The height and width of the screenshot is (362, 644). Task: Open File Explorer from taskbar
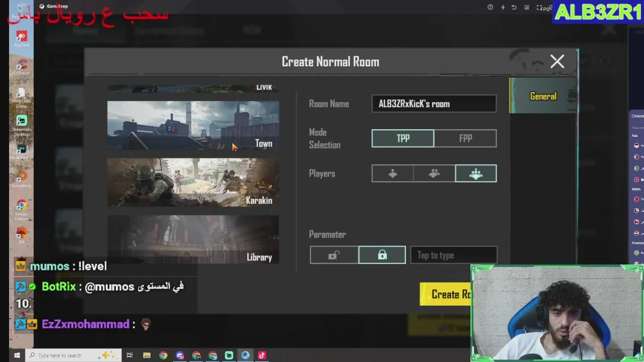tap(146, 355)
